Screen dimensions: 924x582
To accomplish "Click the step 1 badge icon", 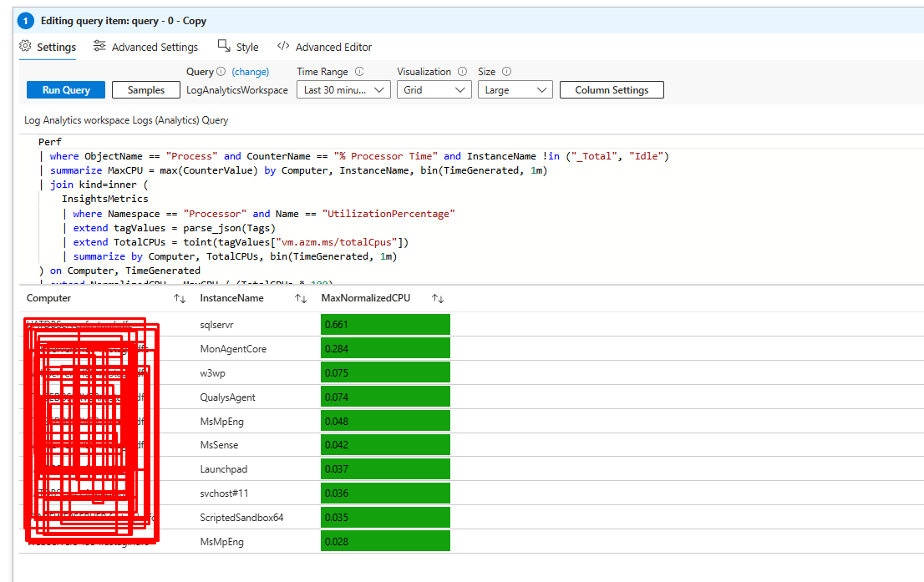I will [26, 21].
